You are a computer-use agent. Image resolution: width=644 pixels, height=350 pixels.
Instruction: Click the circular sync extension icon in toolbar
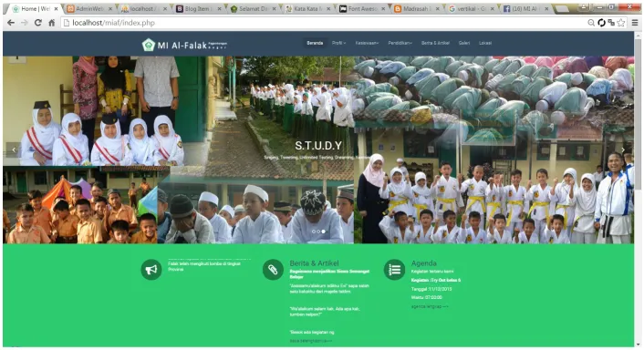pos(601,23)
